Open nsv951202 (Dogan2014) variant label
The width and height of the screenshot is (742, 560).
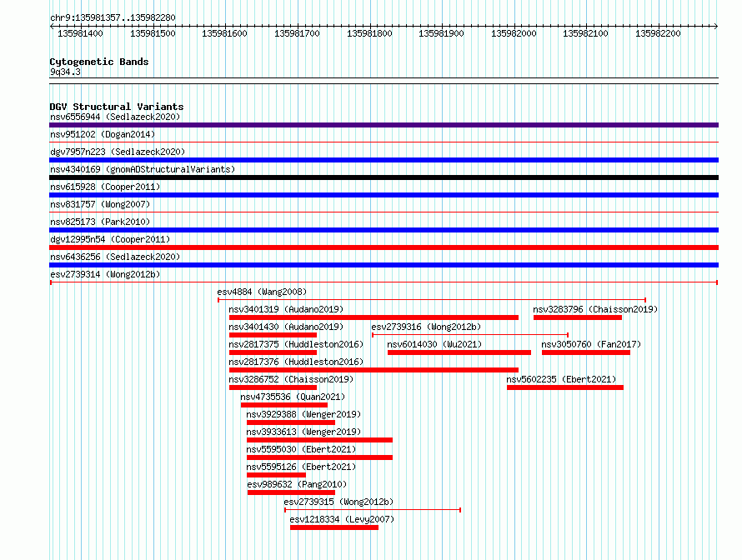103,134
